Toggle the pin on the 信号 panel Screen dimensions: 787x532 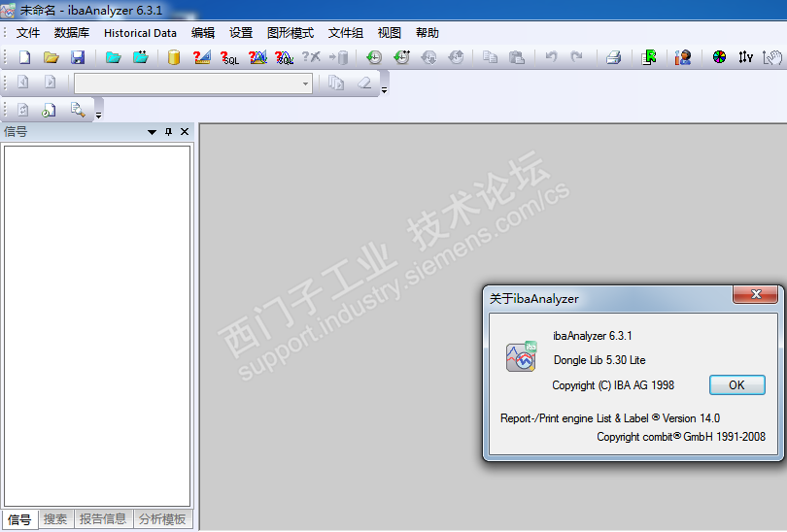tap(169, 132)
